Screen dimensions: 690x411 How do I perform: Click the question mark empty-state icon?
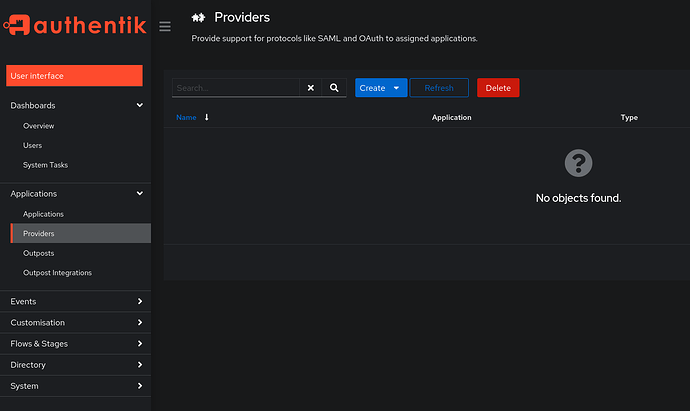[578, 163]
